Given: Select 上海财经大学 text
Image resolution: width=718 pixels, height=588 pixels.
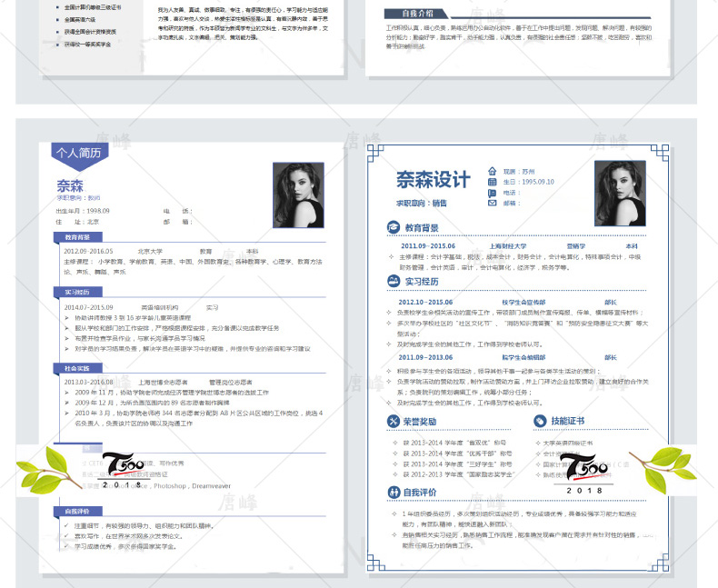Looking at the screenshot, I should pos(508,246).
